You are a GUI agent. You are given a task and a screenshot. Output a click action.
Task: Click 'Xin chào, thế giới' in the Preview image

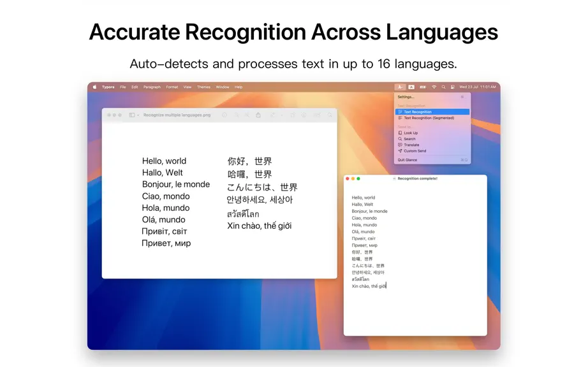259,226
